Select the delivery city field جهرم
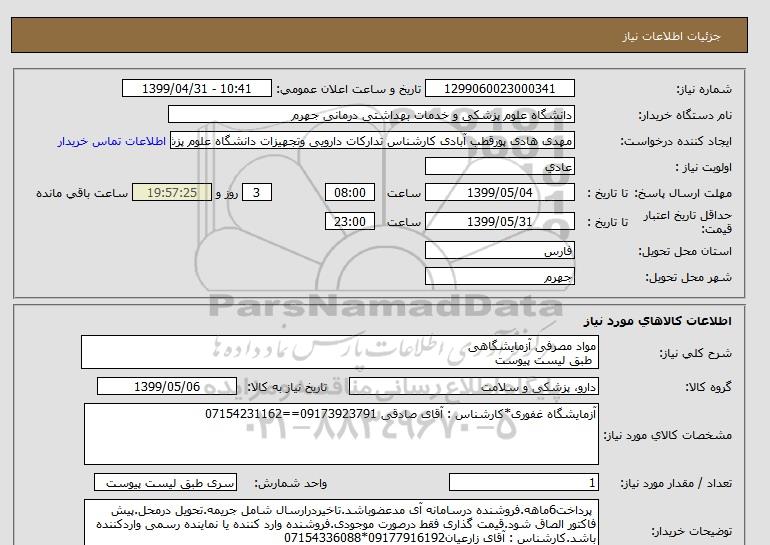This screenshot has width=770, height=545. click(x=499, y=276)
